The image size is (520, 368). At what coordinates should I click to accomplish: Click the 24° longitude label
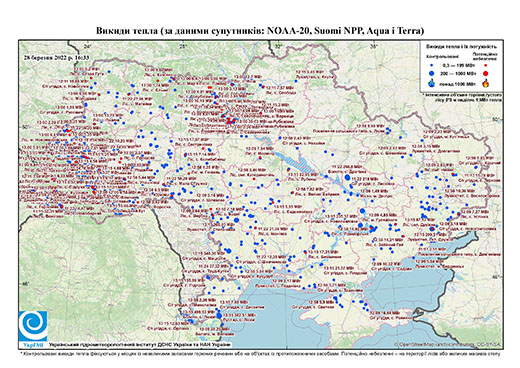coord(88,46)
